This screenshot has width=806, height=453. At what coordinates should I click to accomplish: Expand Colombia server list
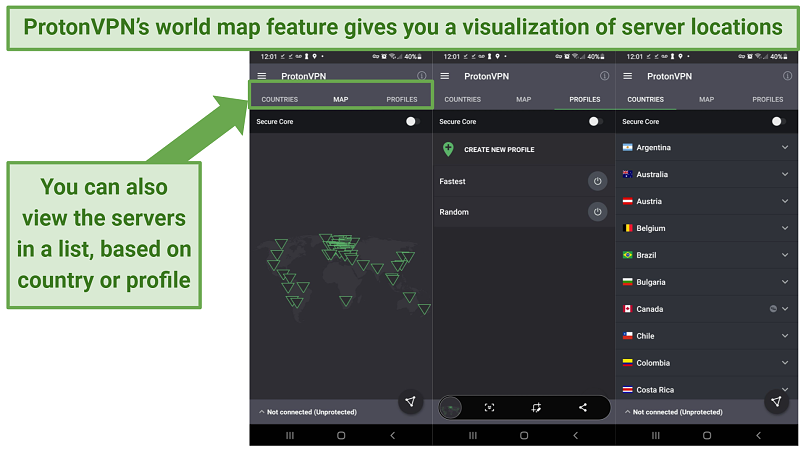coord(785,363)
